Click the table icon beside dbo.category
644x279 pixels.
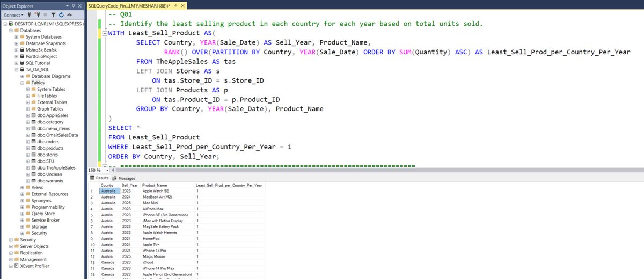coord(33,122)
